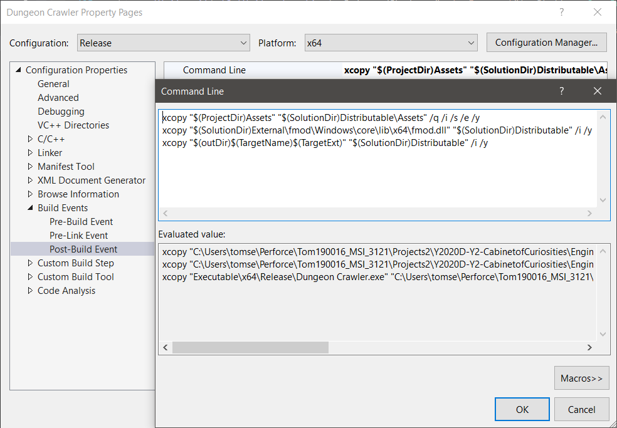Click the Code Analysis tree label
The image size is (617, 428).
click(x=66, y=290)
